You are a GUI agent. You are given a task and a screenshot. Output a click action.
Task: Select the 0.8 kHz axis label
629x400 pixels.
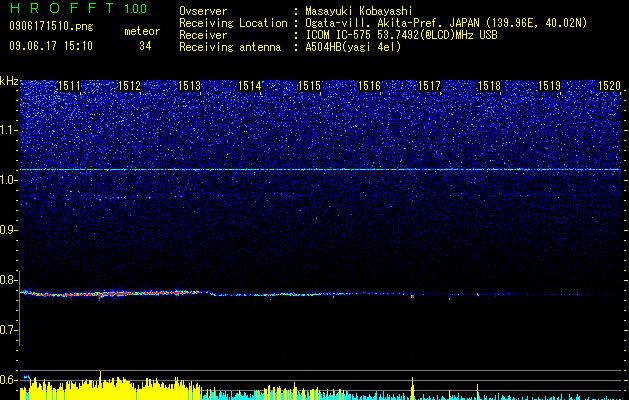click(x=9, y=280)
